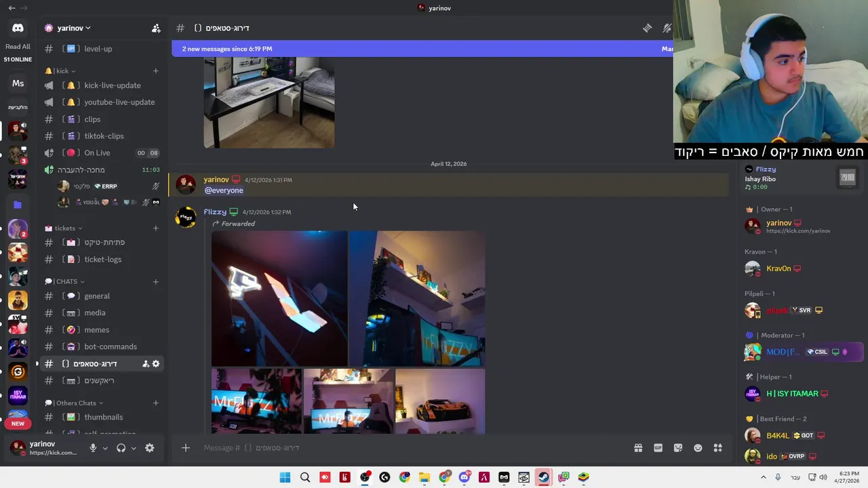Image resolution: width=868 pixels, height=488 pixels.
Task: Open edit-channel gear for דירוג-סטאפים
Action: [156, 364]
